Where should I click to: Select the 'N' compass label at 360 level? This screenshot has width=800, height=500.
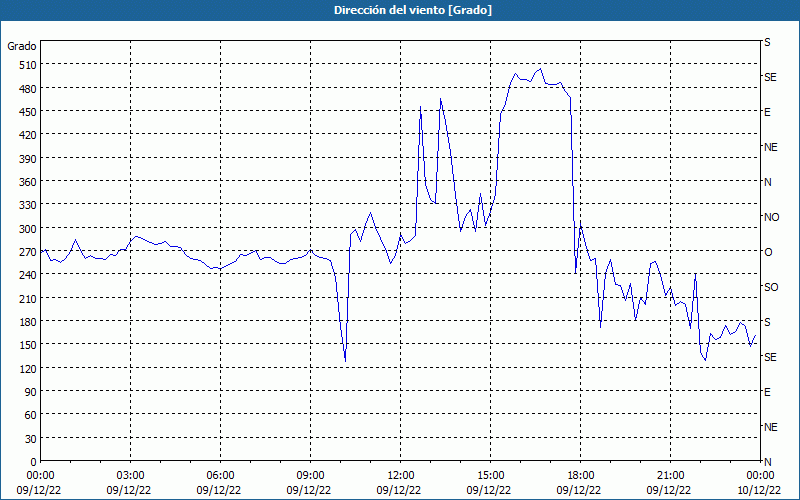pos(768,182)
